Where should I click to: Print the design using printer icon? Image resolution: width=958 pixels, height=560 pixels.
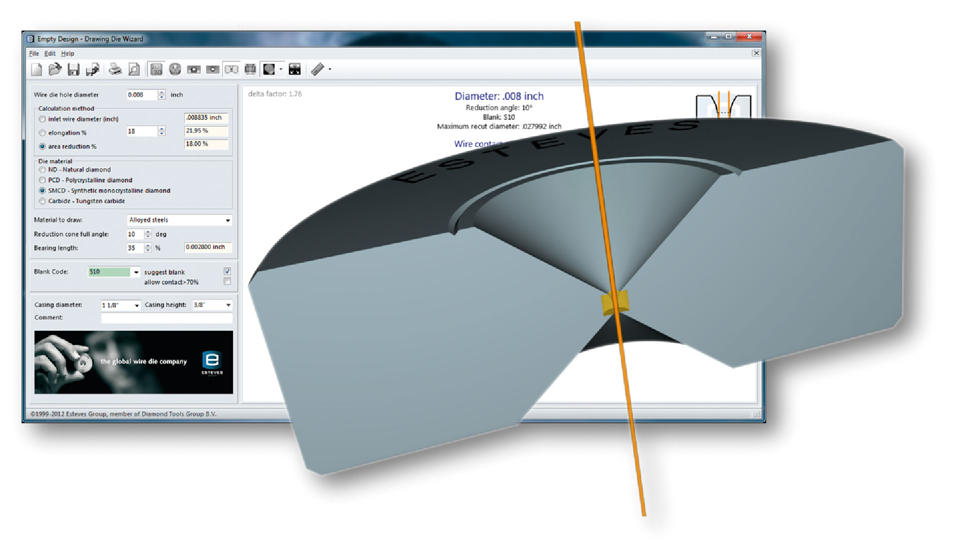115,70
